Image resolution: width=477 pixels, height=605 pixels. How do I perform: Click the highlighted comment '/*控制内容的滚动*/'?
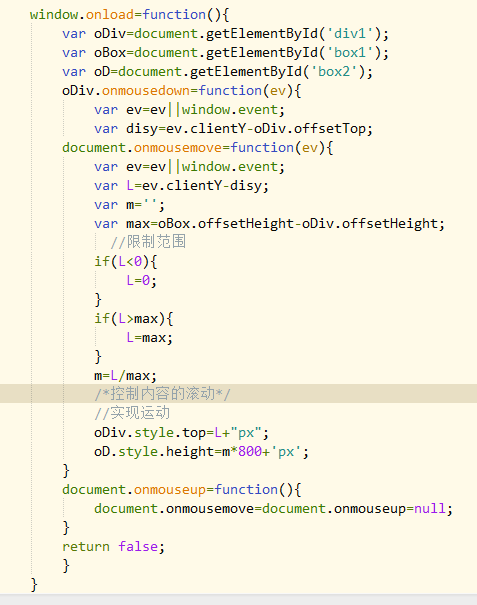coord(162,394)
